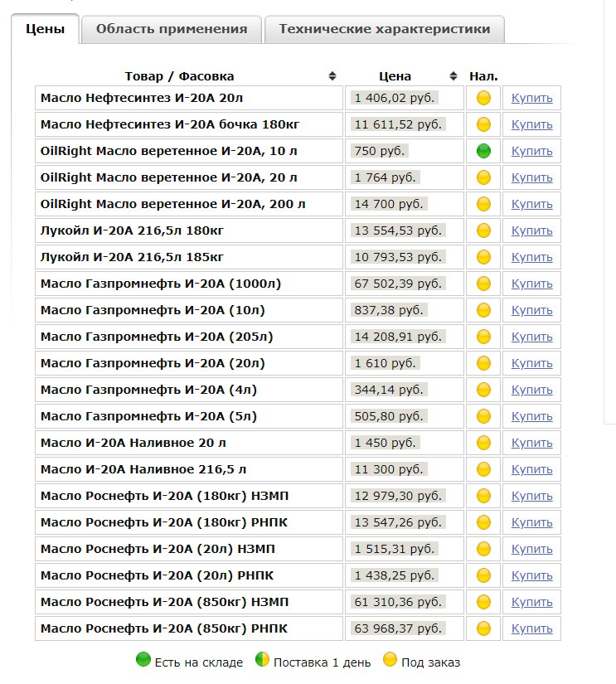616x684 pixels.
Task: Buy Масло Роснефть И-20А (20л) РНПК
Action: pos(531,576)
